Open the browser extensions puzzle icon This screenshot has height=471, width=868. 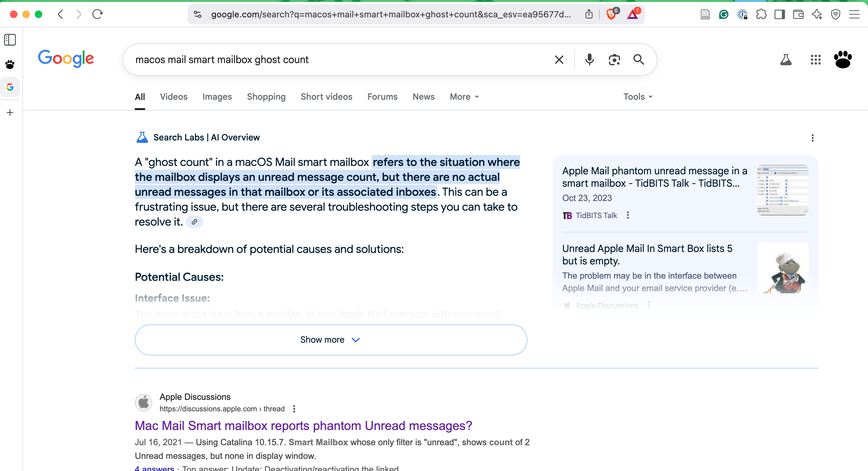[x=761, y=14]
